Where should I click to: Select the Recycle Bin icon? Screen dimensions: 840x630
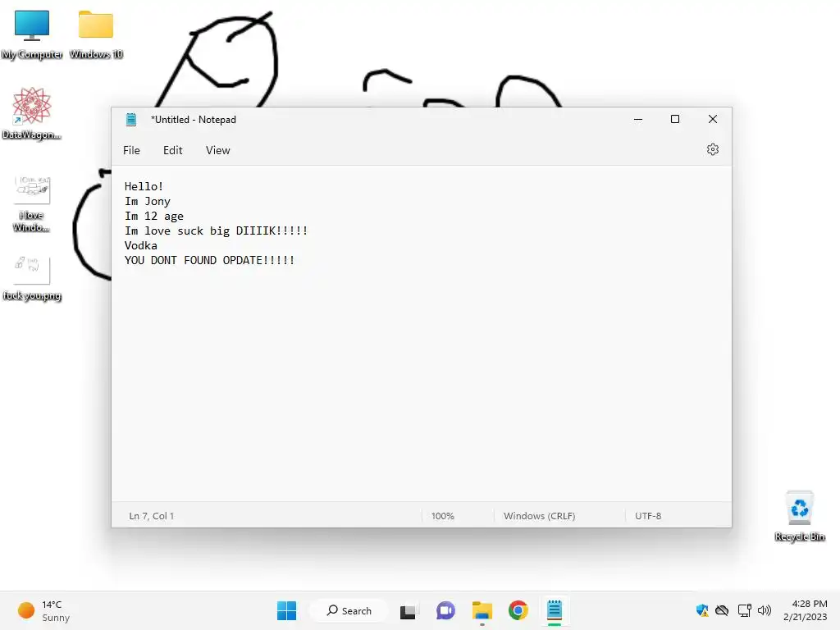click(799, 517)
